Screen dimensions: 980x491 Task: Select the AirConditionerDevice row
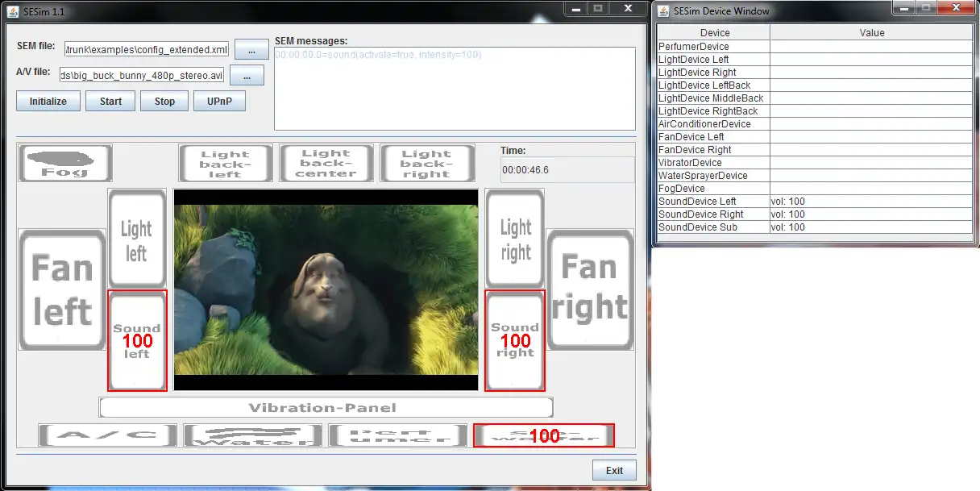click(816, 124)
